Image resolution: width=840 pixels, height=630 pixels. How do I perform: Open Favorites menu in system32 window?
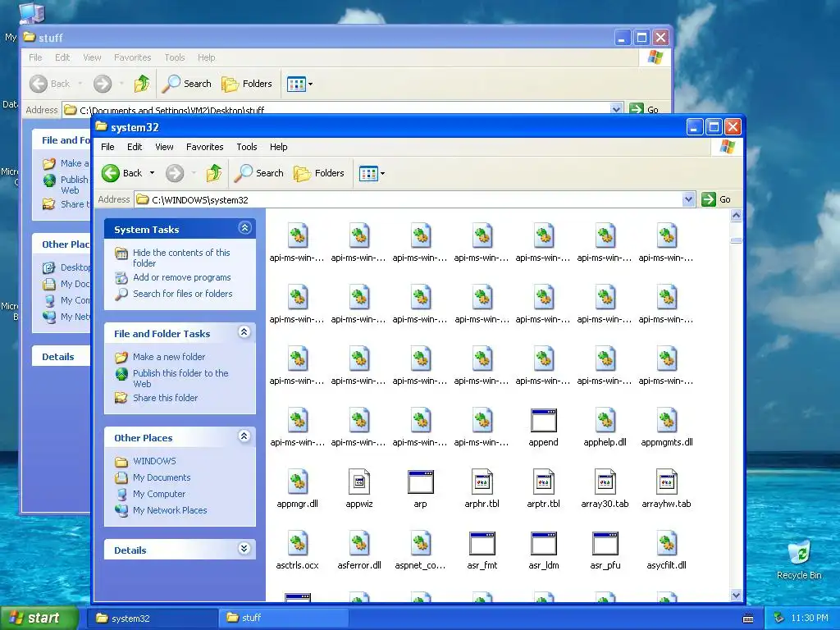(x=204, y=147)
